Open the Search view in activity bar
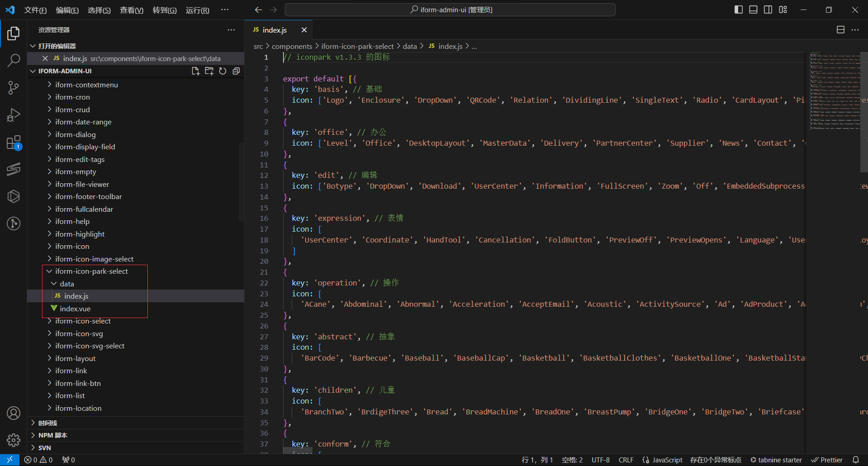Image resolution: width=868 pixels, height=466 pixels. click(14, 60)
